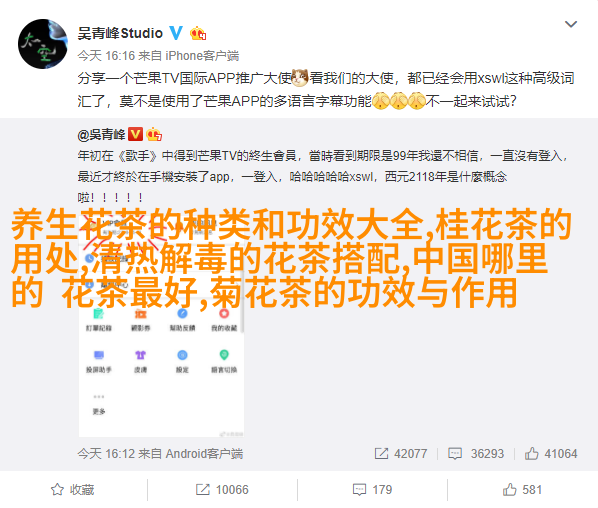The height and width of the screenshot is (508, 598).
Task: Like the original post with 41064 likes
Action: coord(551,453)
